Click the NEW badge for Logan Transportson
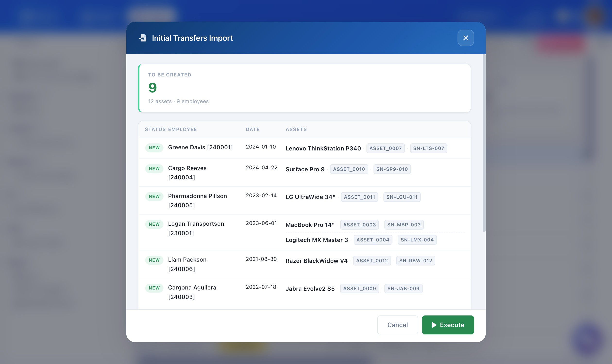This screenshot has width=612, height=364. (x=154, y=224)
